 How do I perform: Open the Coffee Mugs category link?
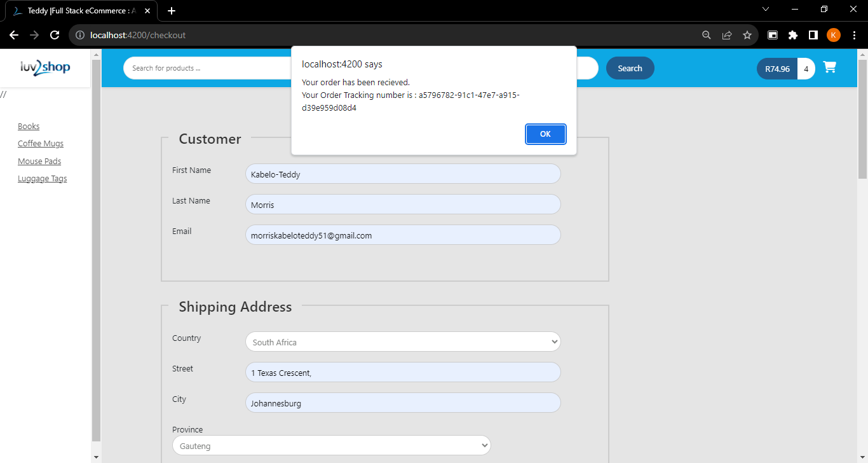(41, 144)
